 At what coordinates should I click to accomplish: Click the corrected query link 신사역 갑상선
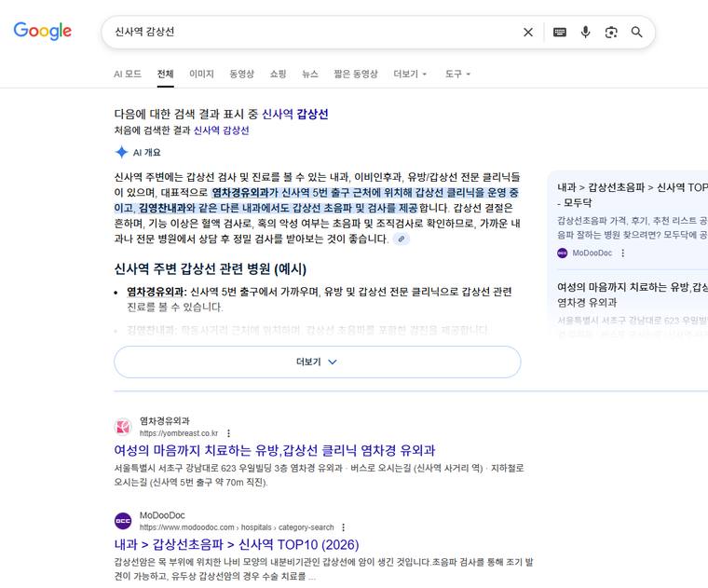click(x=295, y=114)
